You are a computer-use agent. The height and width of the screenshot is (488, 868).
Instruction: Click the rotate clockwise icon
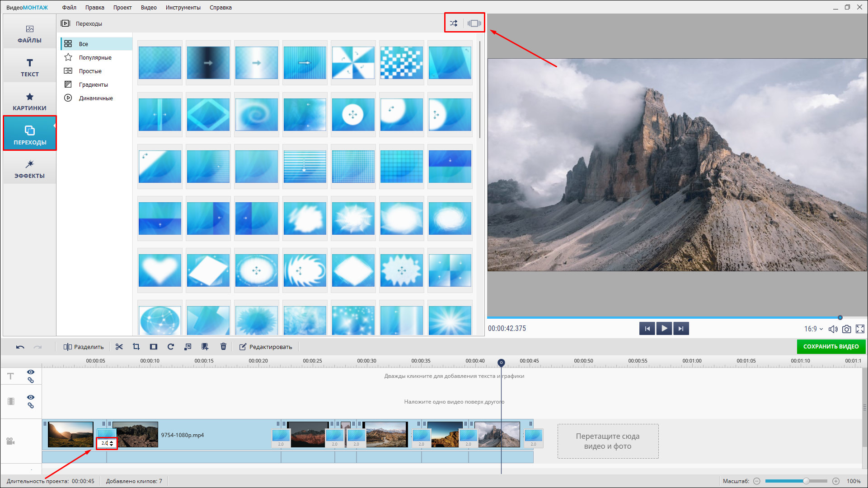tap(170, 347)
